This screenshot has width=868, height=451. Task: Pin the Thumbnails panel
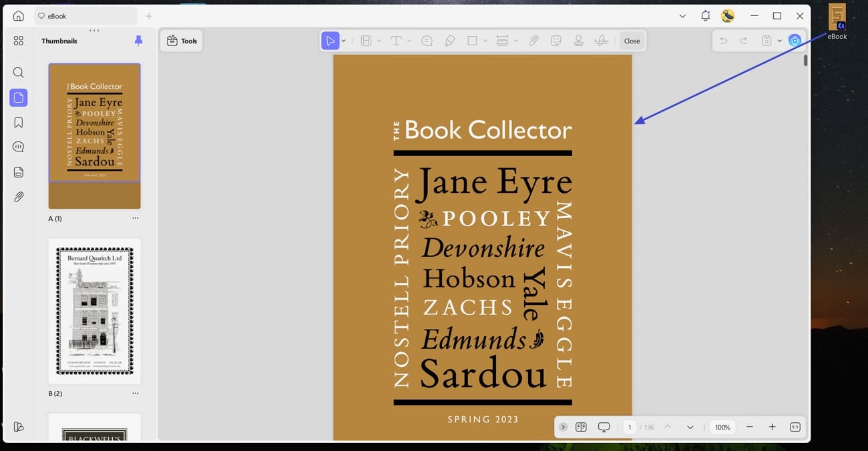pyautogui.click(x=138, y=41)
